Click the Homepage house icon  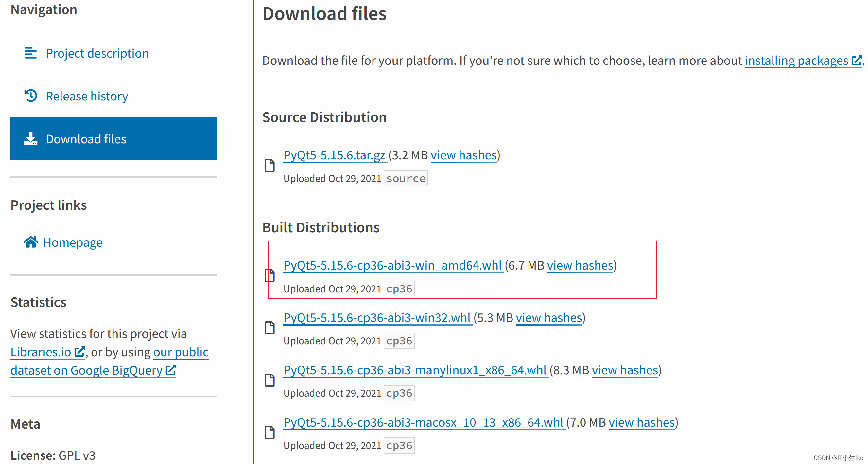31,242
